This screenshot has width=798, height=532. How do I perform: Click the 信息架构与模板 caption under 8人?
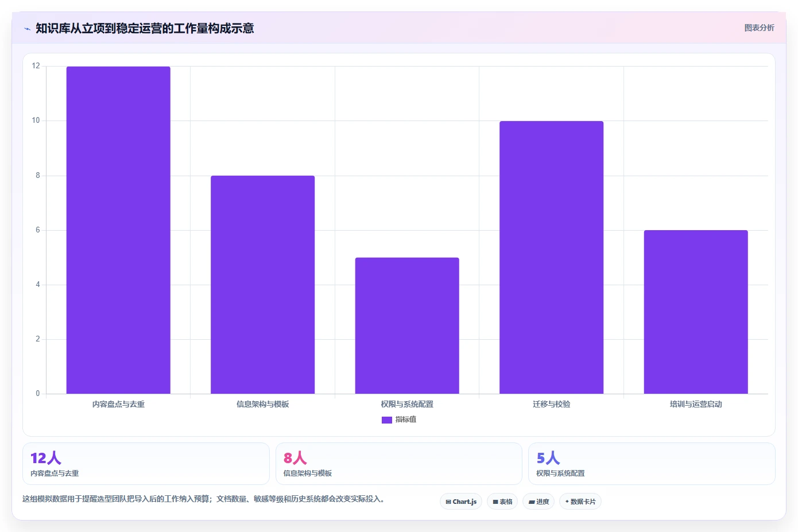coord(308,473)
